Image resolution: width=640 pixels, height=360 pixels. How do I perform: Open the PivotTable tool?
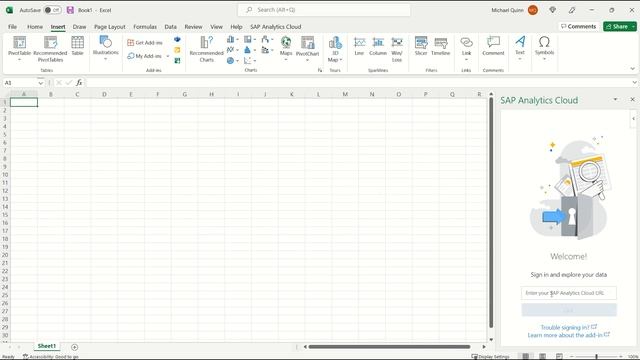tap(19, 48)
